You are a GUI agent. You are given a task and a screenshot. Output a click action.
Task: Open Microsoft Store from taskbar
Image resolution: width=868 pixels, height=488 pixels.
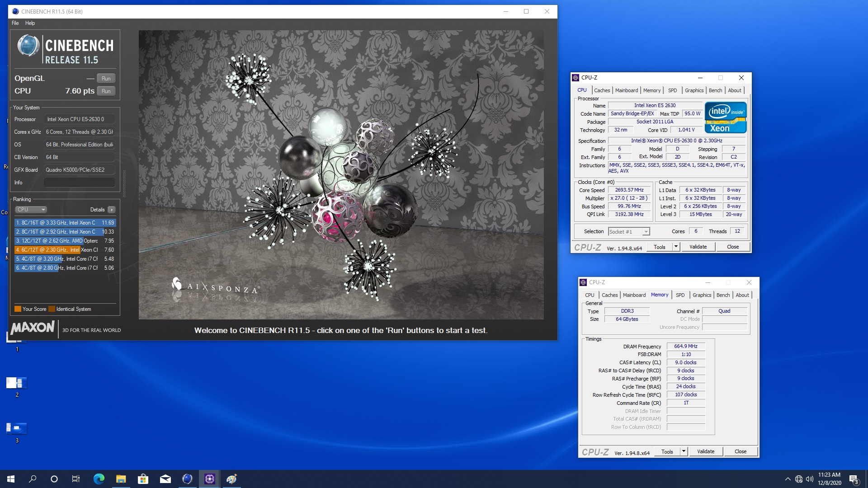tap(143, 479)
